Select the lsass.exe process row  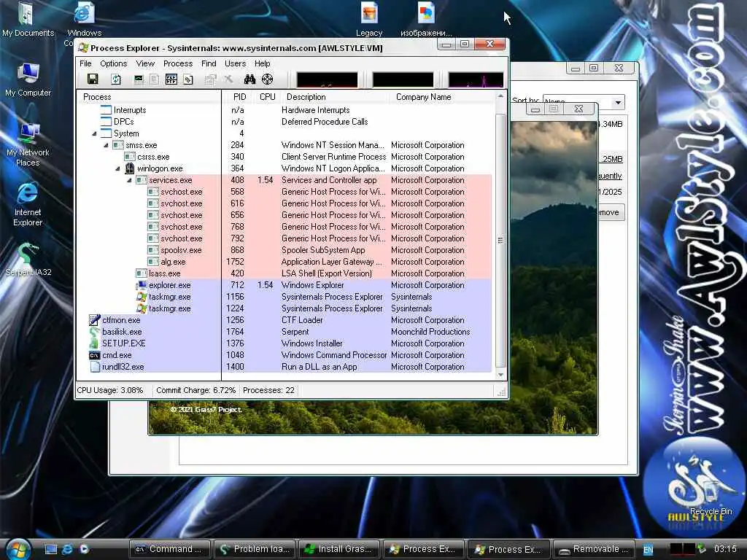284,273
